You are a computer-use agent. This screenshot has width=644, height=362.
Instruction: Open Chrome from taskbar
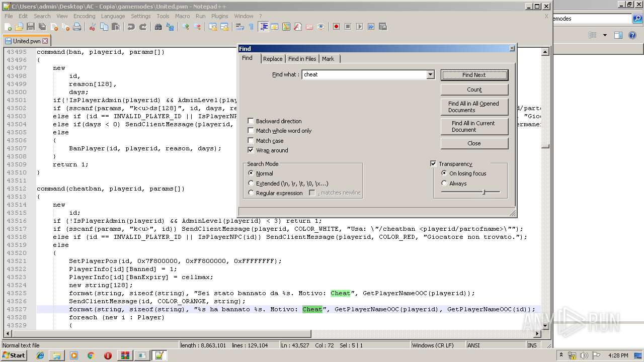coord(91,355)
